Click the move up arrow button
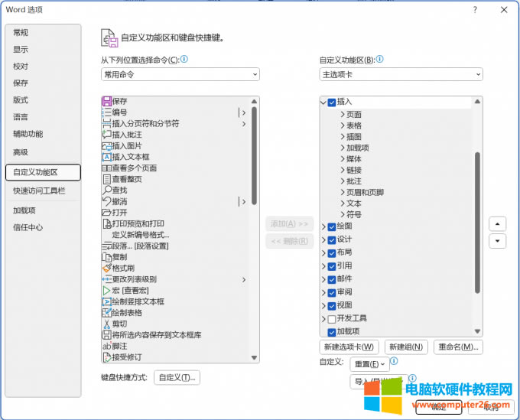 coord(498,224)
